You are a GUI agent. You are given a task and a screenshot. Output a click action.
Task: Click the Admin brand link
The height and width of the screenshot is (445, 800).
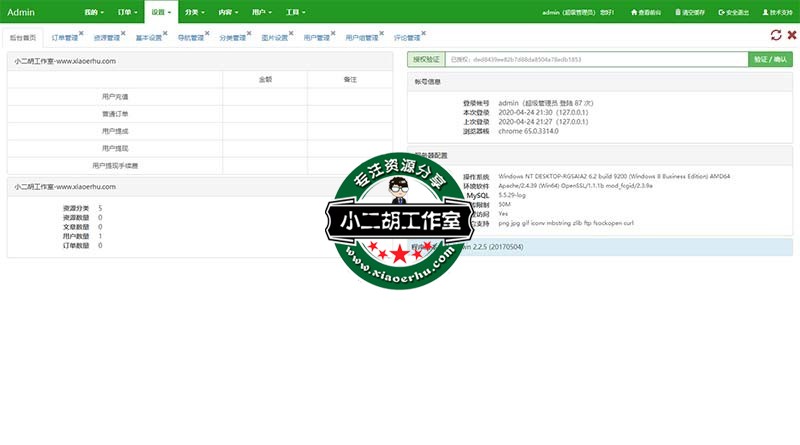pyautogui.click(x=21, y=12)
